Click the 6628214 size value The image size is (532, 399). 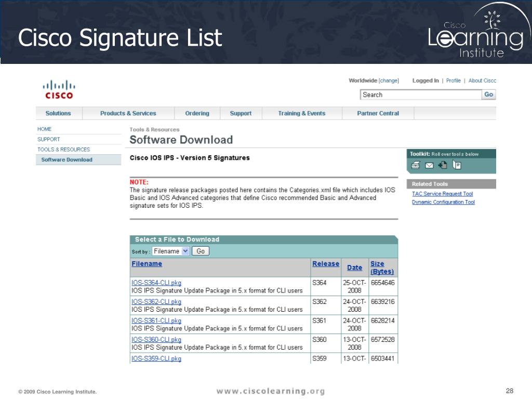(x=383, y=321)
